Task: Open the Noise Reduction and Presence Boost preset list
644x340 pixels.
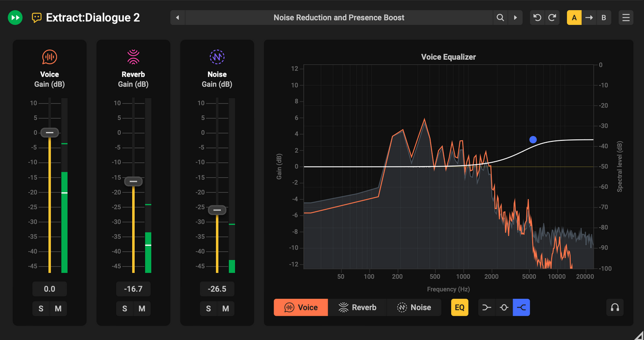Action: [x=339, y=18]
